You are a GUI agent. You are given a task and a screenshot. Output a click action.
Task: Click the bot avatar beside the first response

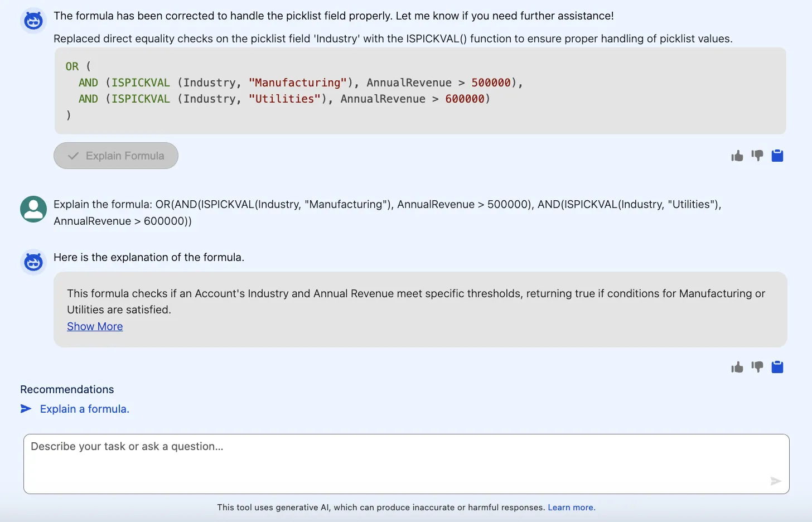pos(33,21)
